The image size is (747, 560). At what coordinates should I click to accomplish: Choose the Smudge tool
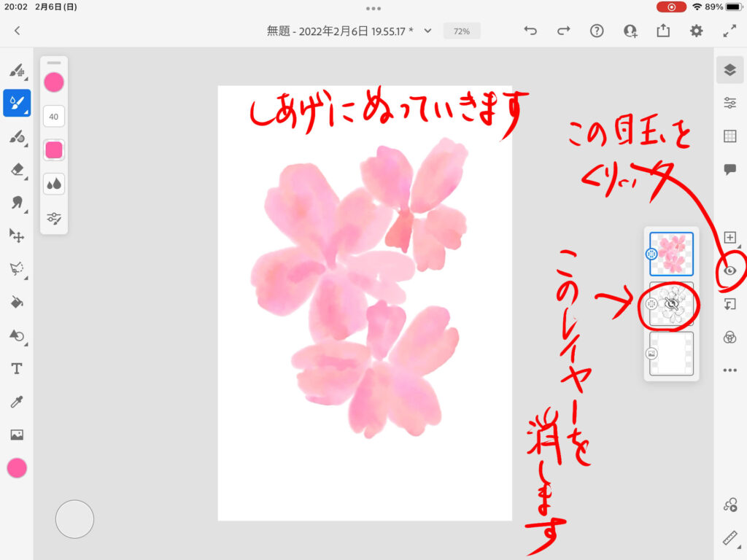click(16, 203)
